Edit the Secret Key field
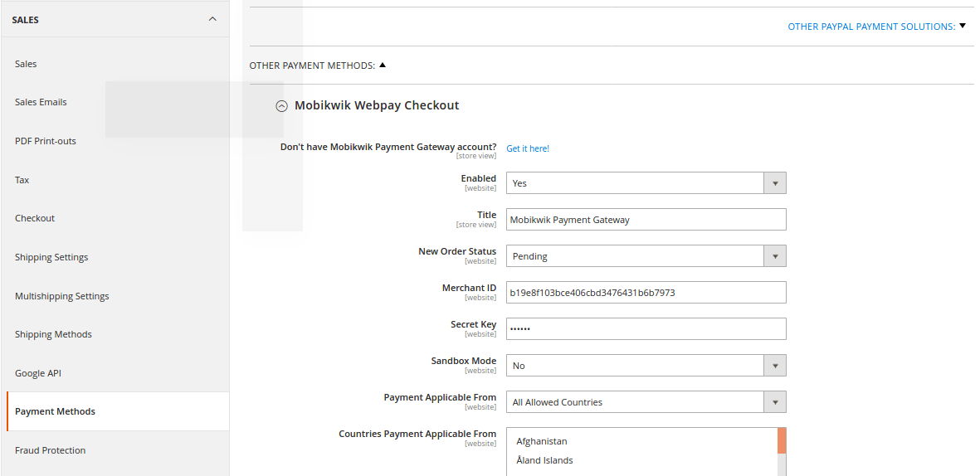 coord(646,328)
